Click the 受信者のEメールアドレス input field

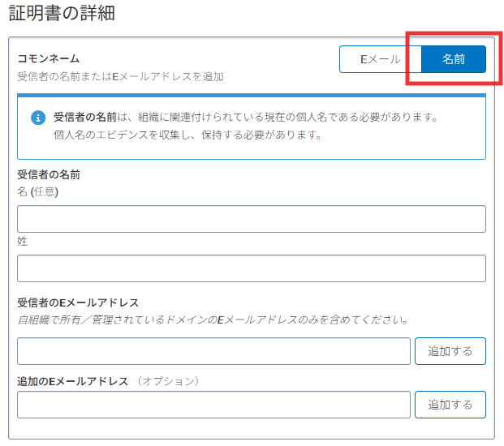(x=213, y=351)
